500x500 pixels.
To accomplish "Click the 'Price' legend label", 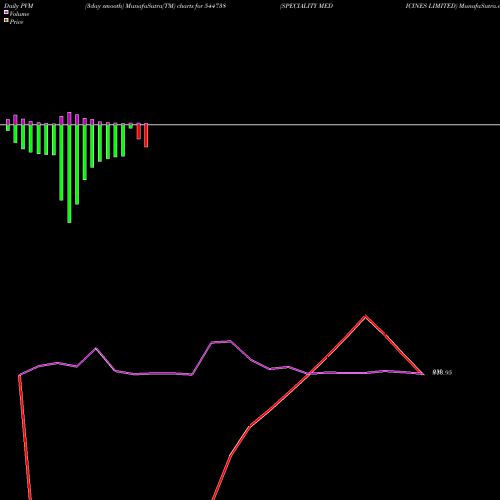I will (16, 22).
